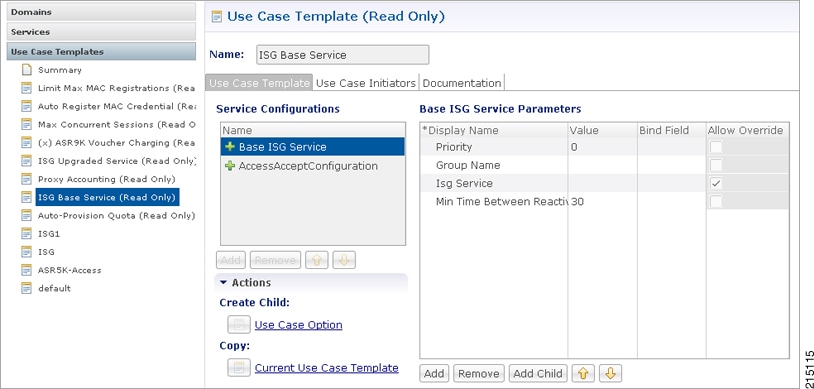Click the Current Use Case Template copy icon
The width and height of the screenshot is (814, 389).
click(239, 368)
